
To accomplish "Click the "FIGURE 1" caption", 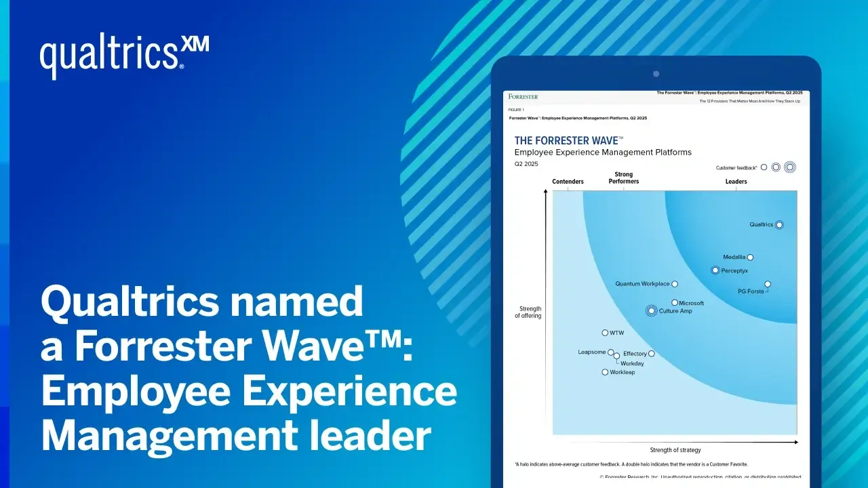I will click(516, 109).
